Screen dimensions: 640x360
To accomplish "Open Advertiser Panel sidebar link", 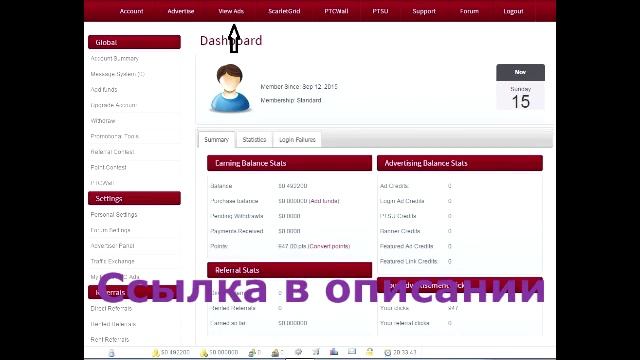I will point(112,246).
